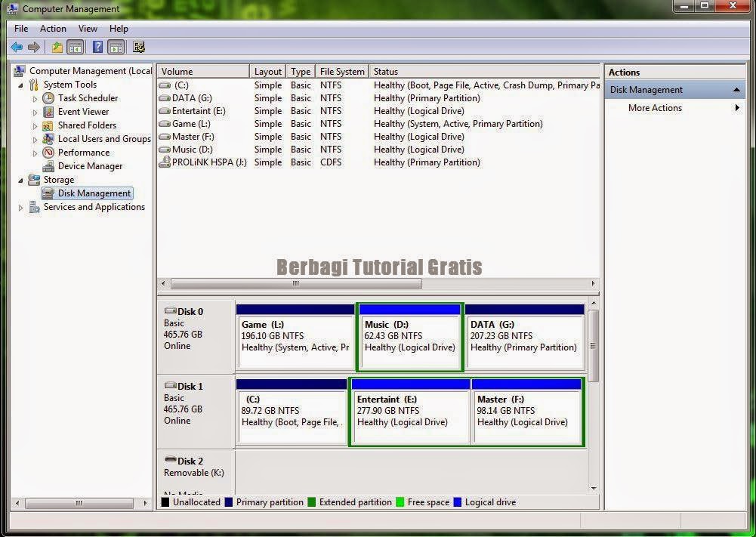Expand Services and Applications in the sidebar
Screen dimensions: 756x537
[x=20, y=206]
